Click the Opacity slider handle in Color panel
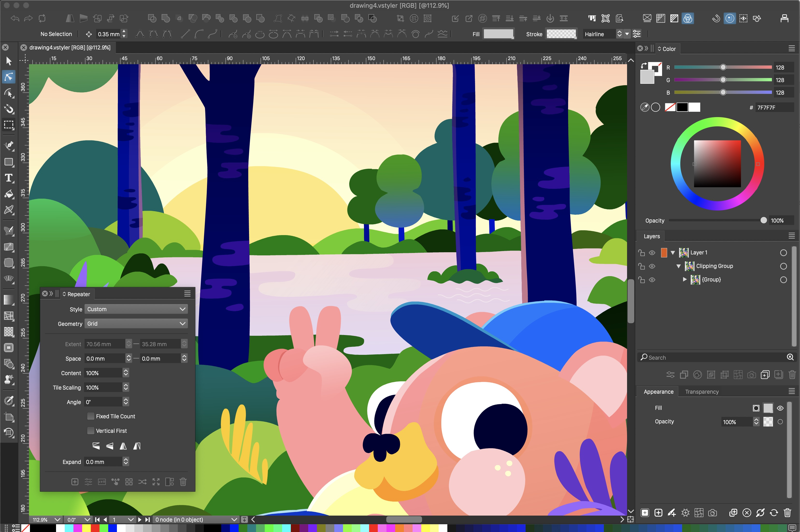 pyautogui.click(x=763, y=220)
